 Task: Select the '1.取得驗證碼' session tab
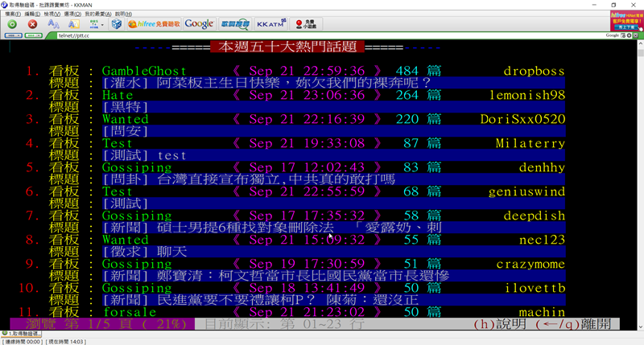(22, 334)
